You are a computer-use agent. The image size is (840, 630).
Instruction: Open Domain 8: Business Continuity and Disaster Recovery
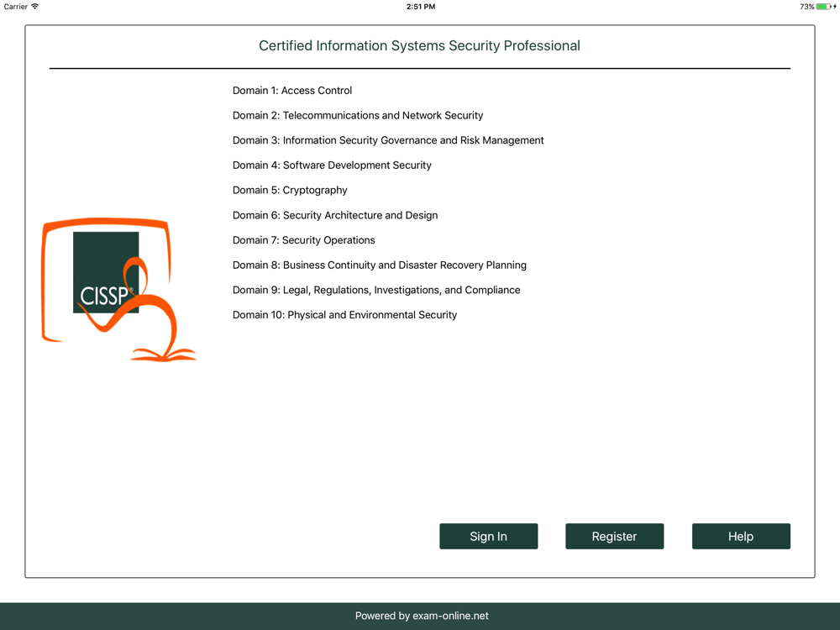[x=380, y=265]
